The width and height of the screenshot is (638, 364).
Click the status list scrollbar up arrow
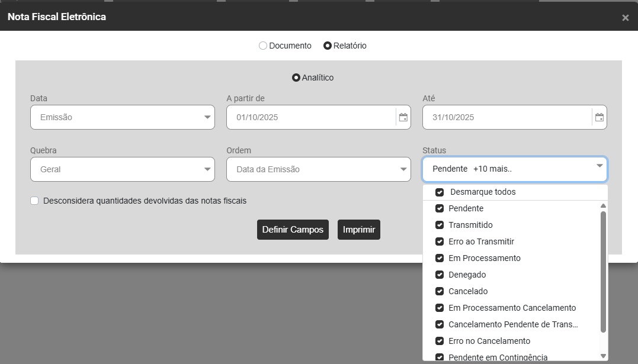(604, 206)
